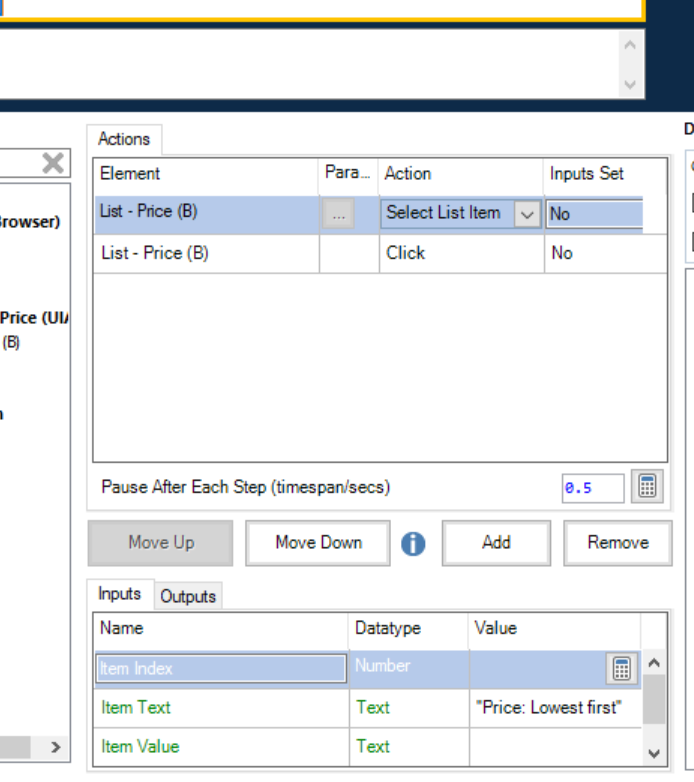
Task: Click the Name column header in Inputs
Action: pos(221,628)
